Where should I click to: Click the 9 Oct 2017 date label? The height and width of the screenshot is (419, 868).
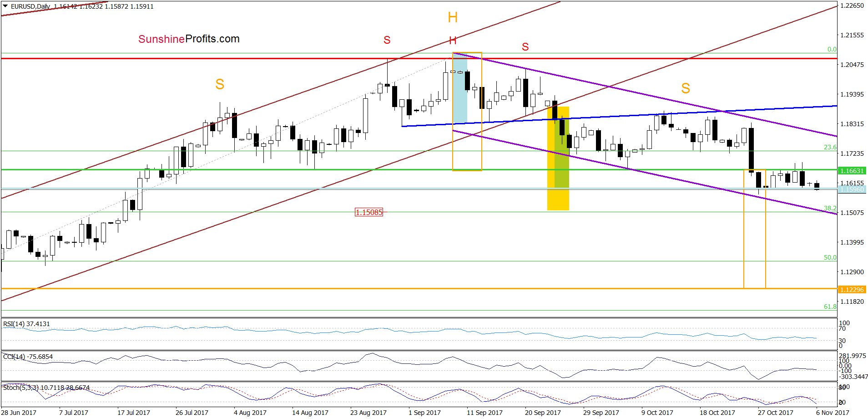tap(657, 413)
